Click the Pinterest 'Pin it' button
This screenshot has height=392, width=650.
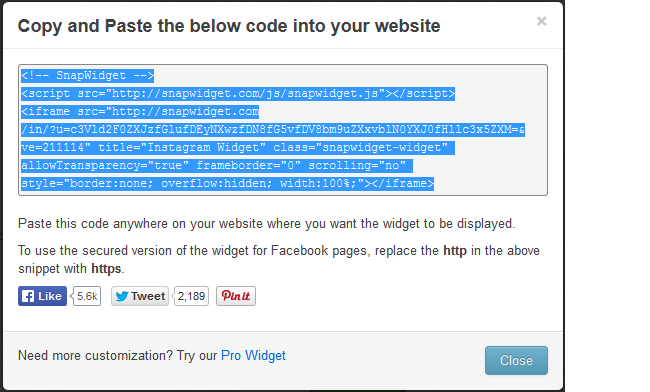tap(236, 296)
